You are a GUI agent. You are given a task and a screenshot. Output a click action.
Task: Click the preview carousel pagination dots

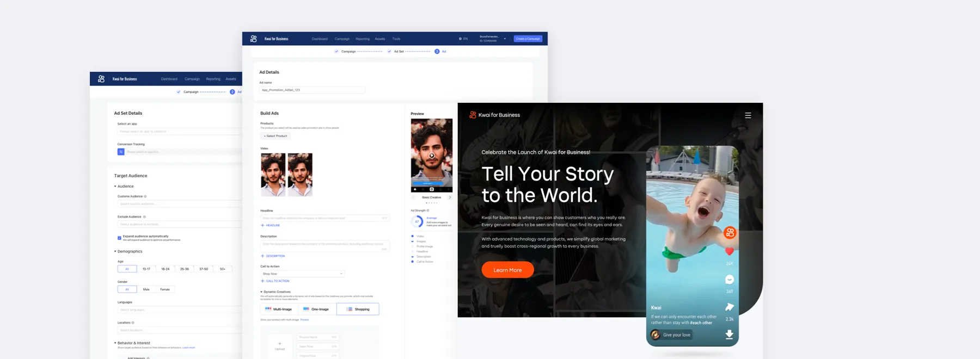(431, 203)
